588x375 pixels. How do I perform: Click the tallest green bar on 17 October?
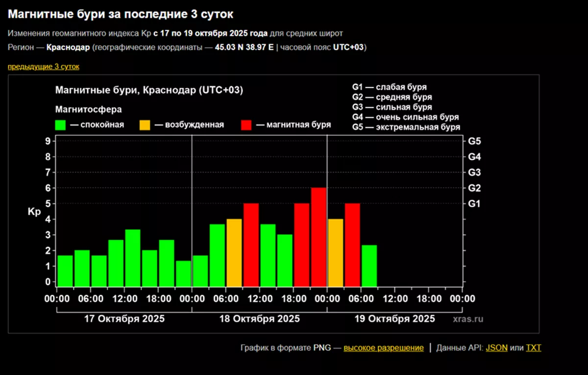(x=133, y=258)
